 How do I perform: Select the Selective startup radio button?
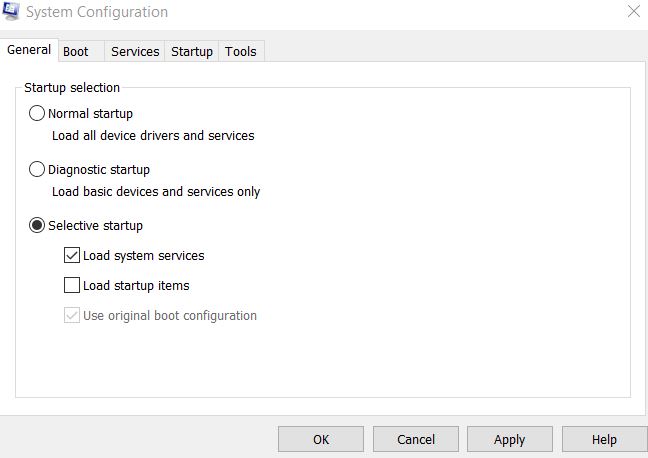click(37, 226)
